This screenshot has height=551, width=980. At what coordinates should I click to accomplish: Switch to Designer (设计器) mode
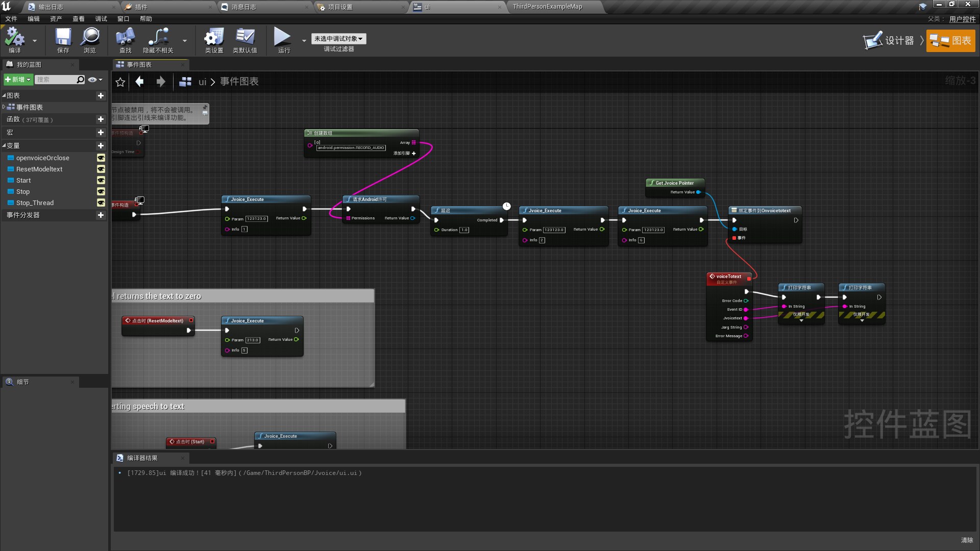click(889, 40)
